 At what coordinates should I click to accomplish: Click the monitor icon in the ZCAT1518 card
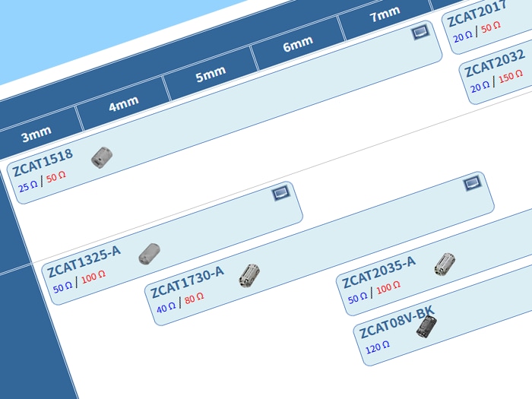pos(420,32)
